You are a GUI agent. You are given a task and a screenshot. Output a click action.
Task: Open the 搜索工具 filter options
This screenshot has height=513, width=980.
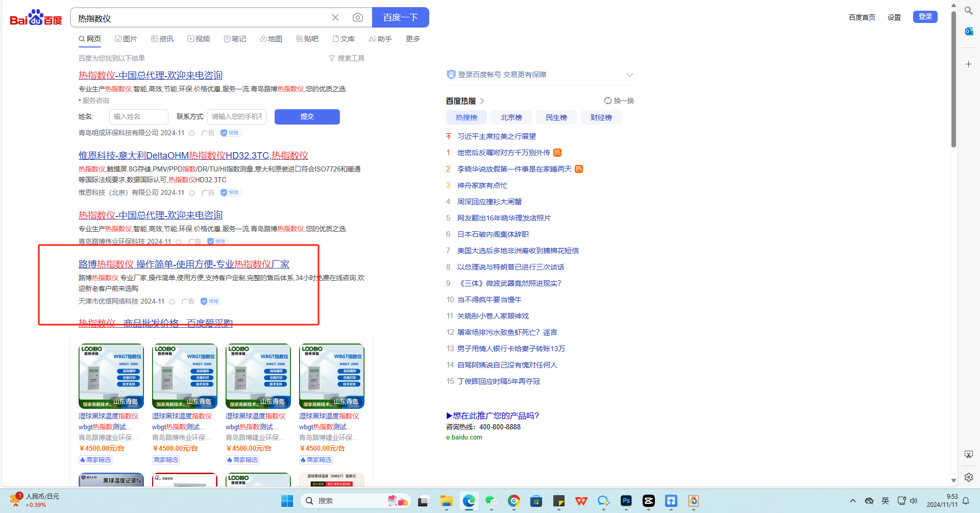(347, 58)
